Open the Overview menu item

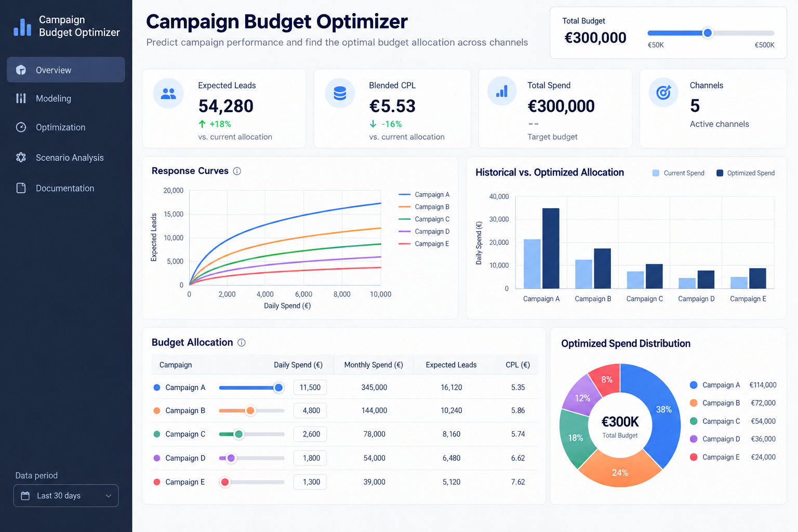coord(66,70)
